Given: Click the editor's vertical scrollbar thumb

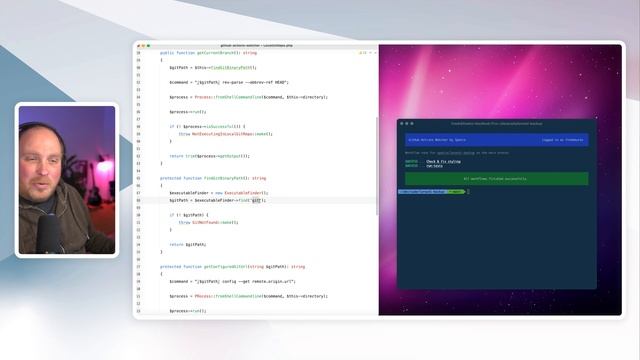Looking at the screenshot, I should 377,166.
